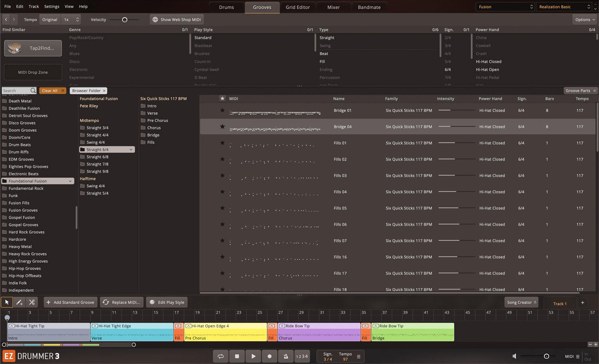This screenshot has width=599, height=364.
Task: Expand the Song Creator panel
Action: coord(522,303)
